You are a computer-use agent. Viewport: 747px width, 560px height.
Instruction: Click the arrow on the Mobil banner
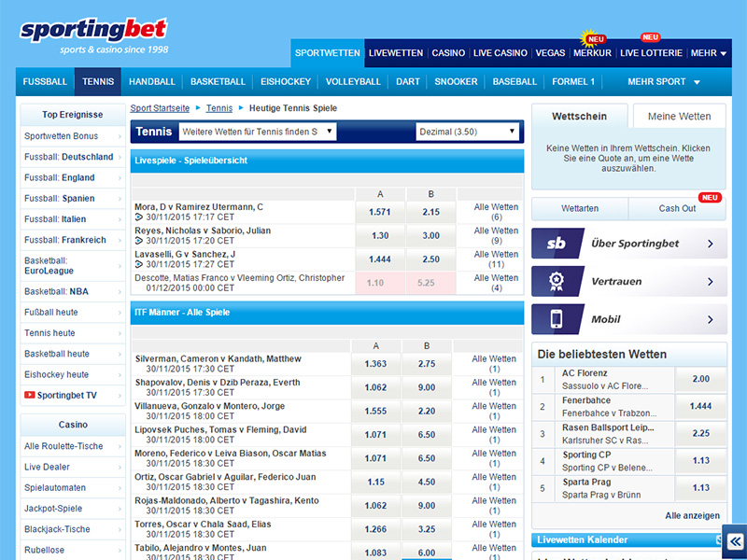[711, 319]
